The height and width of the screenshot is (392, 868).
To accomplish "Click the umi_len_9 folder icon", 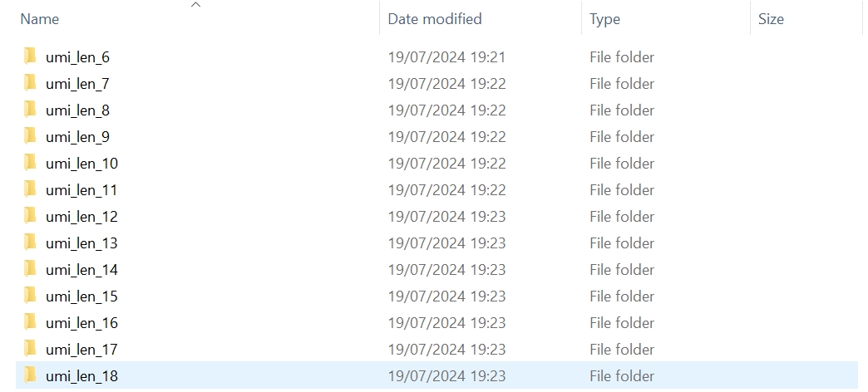I will pyautogui.click(x=31, y=136).
